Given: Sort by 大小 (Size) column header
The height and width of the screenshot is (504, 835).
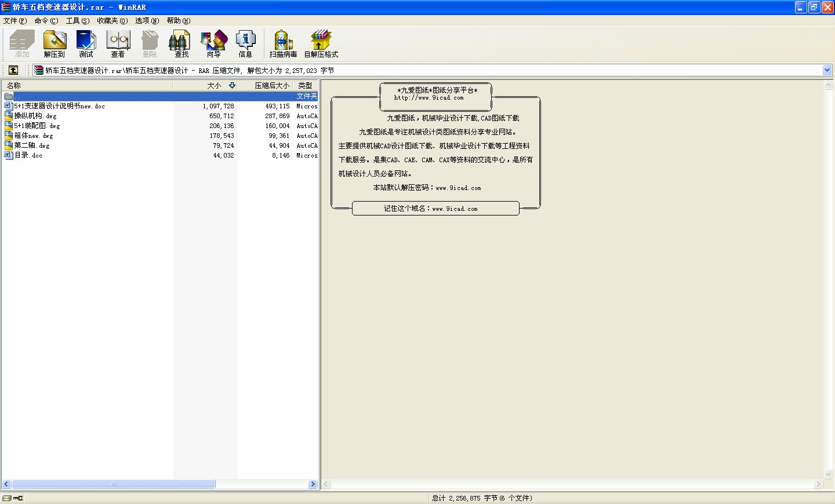Looking at the screenshot, I should tap(215, 85).
